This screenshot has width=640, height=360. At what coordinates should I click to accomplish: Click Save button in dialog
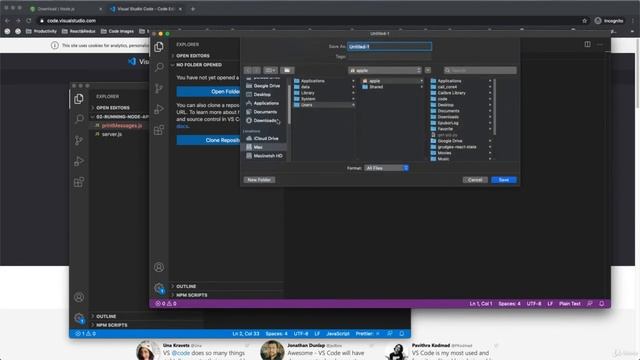(x=504, y=180)
